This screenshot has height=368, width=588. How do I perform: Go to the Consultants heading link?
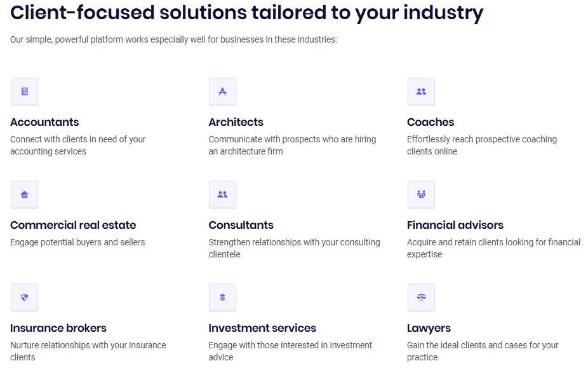241,225
